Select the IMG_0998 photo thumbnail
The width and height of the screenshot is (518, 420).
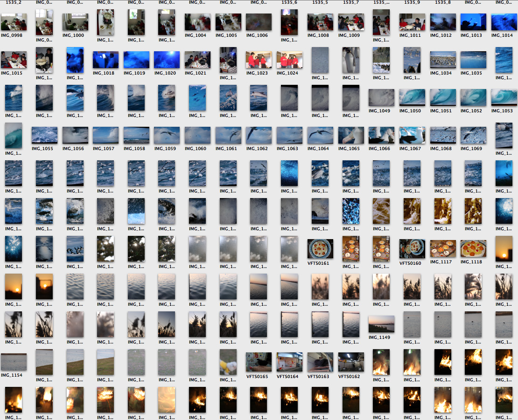pyautogui.click(x=14, y=22)
